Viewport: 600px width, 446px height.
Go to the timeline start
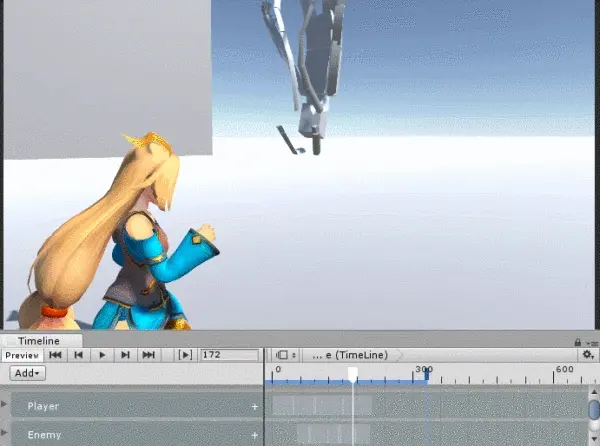(x=55, y=355)
